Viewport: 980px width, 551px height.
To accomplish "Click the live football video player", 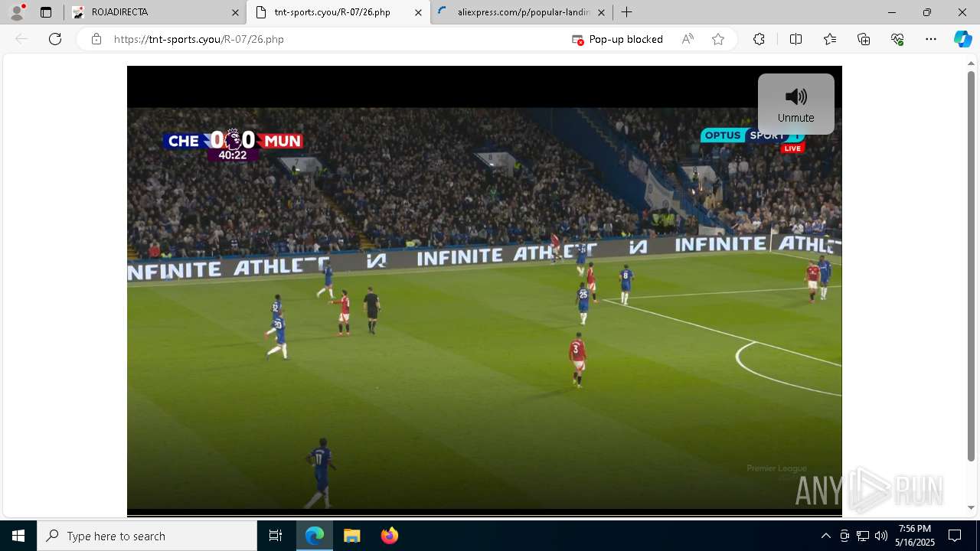I will click(x=485, y=291).
